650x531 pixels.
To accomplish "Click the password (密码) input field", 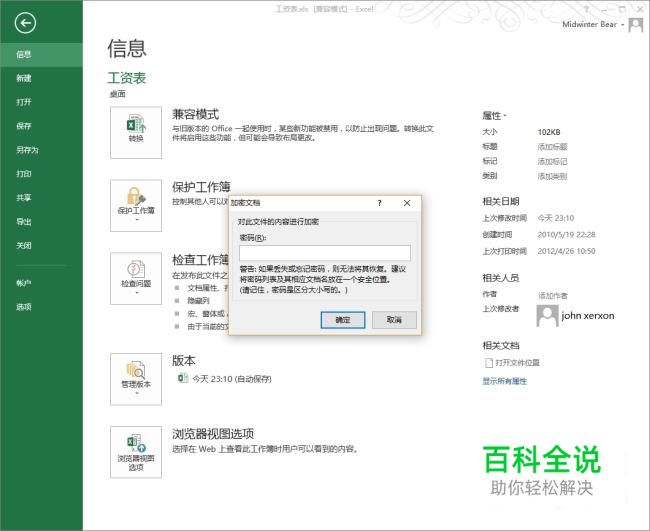I will pos(325,253).
